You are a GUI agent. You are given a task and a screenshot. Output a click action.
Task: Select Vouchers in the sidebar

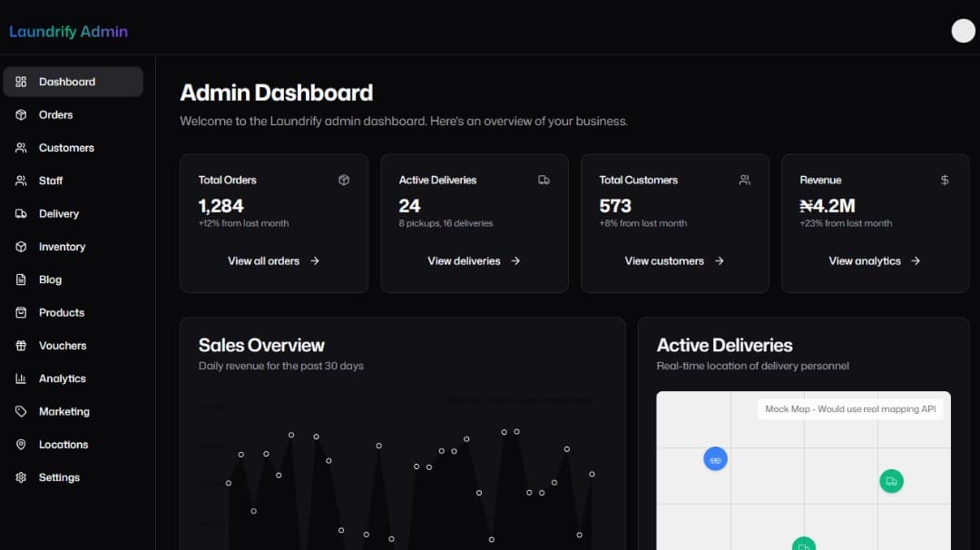click(x=73, y=346)
